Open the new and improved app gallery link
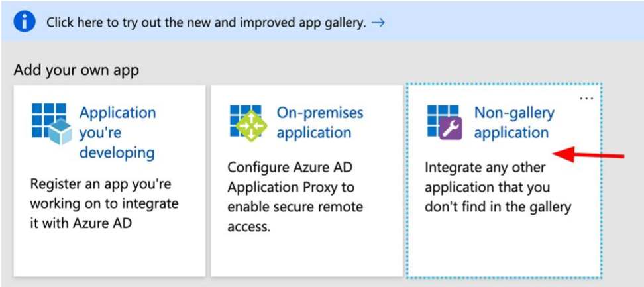The height and width of the screenshot is (287, 644). point(205,23)
